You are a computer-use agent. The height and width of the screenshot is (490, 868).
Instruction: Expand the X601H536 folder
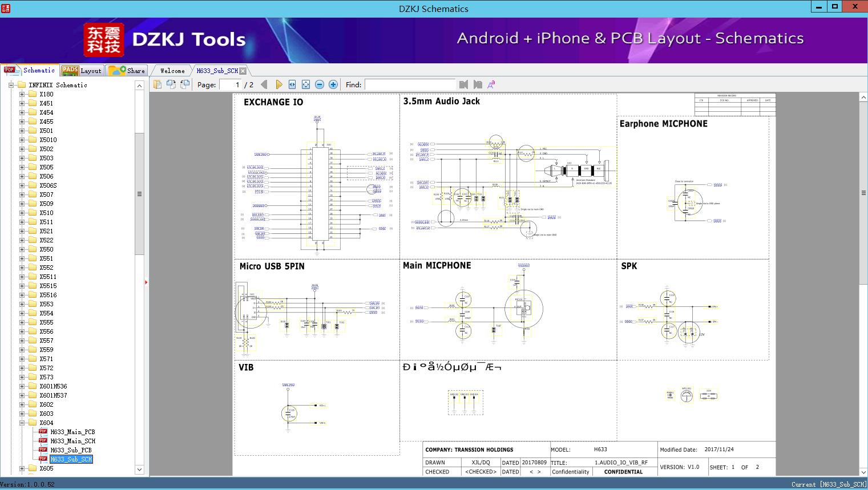(22, 386)
